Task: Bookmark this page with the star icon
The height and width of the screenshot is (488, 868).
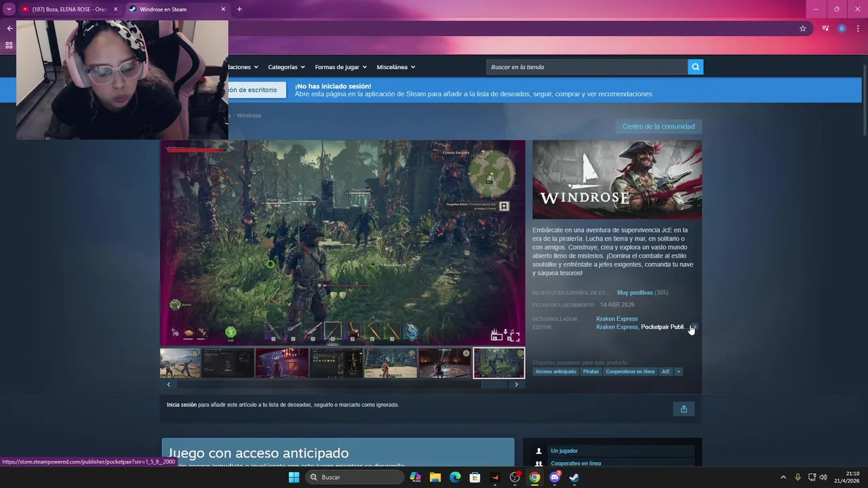Action: click(x=803, y=28)
